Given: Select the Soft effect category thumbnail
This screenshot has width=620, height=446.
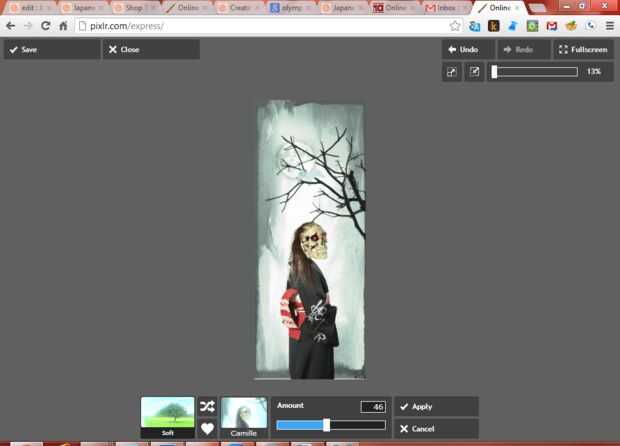Looking at the screenshot, I should [168, 417].
